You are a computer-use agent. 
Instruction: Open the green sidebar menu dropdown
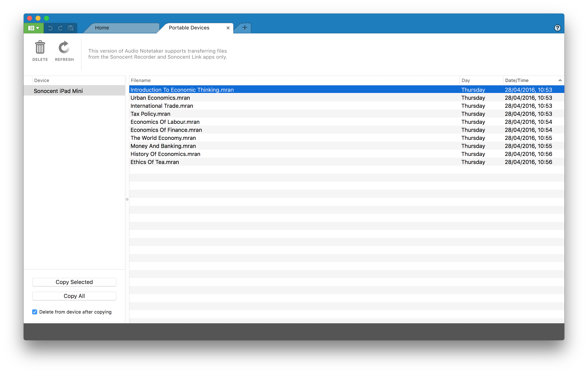pos(34,28)
